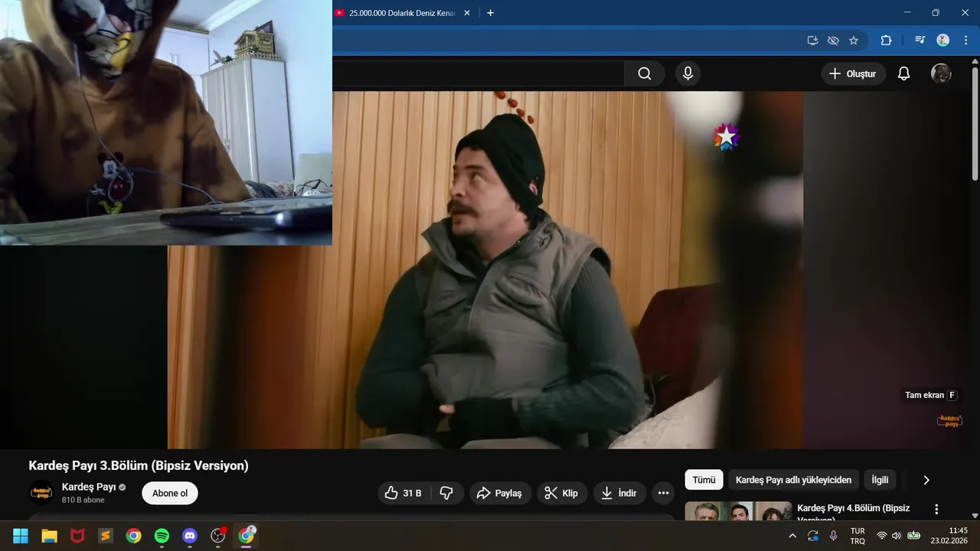Screen dimensions: 980x551
Task: Dislike the video with thumbs down
Action: coord(446,493)
